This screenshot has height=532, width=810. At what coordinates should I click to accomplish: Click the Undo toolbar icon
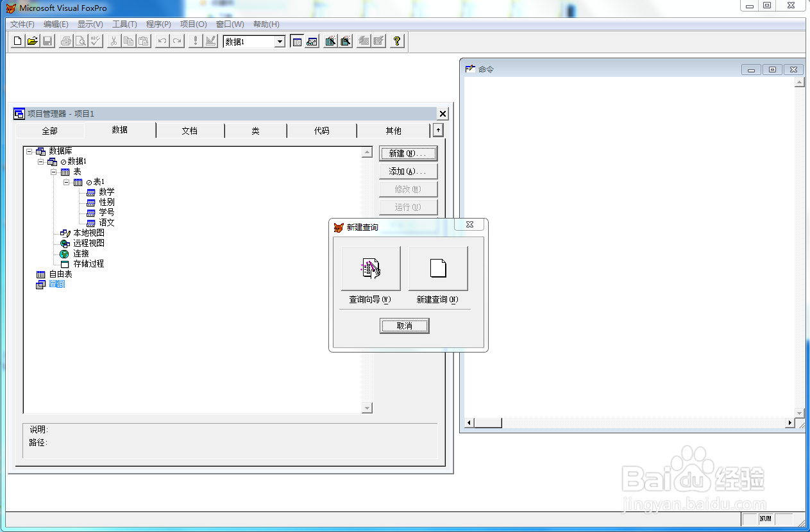point(162,41)
